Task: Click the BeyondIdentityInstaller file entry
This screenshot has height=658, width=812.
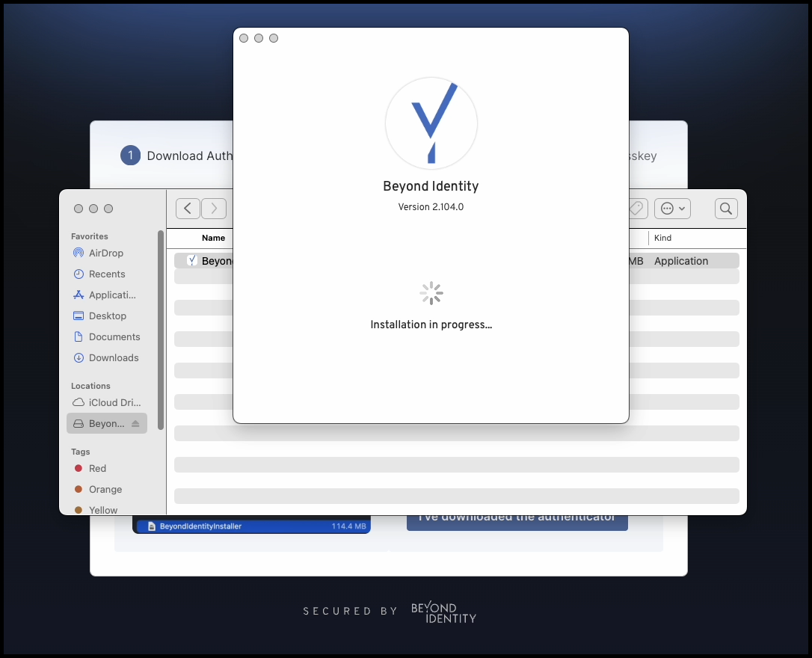Action: (253, 526)
